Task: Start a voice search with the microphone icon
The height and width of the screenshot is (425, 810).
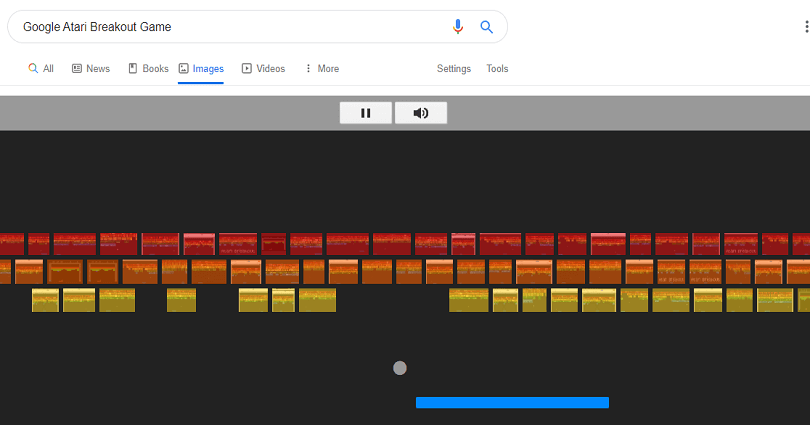Action: (458, 27)
